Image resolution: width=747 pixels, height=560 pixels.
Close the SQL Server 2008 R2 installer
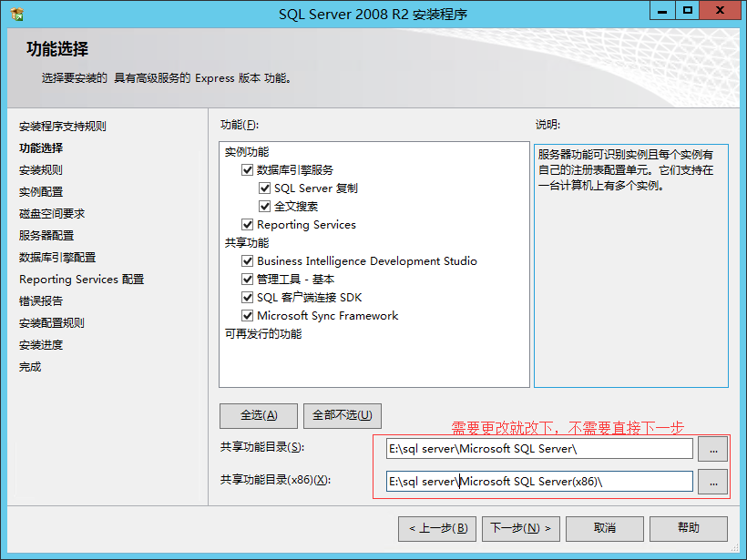720,11
